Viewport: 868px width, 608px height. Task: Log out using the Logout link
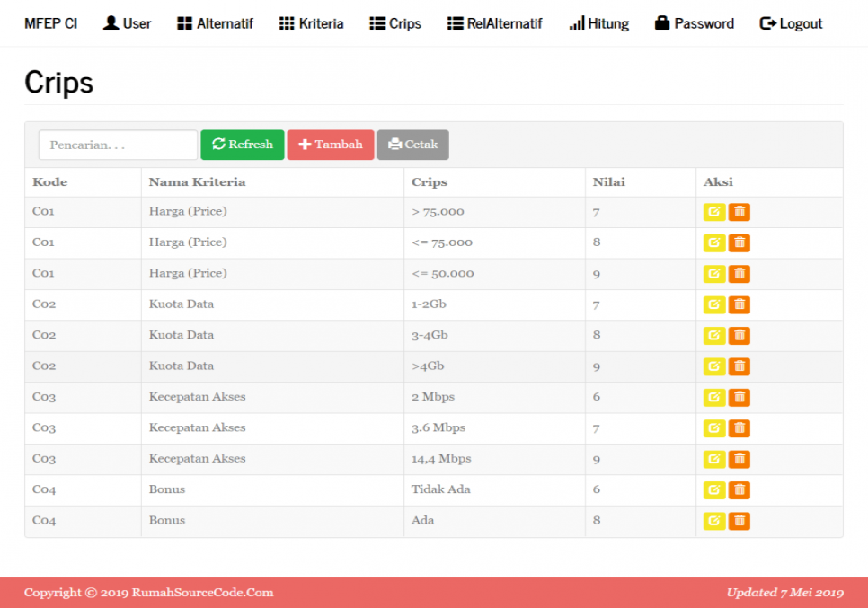[x=791, y=23]
